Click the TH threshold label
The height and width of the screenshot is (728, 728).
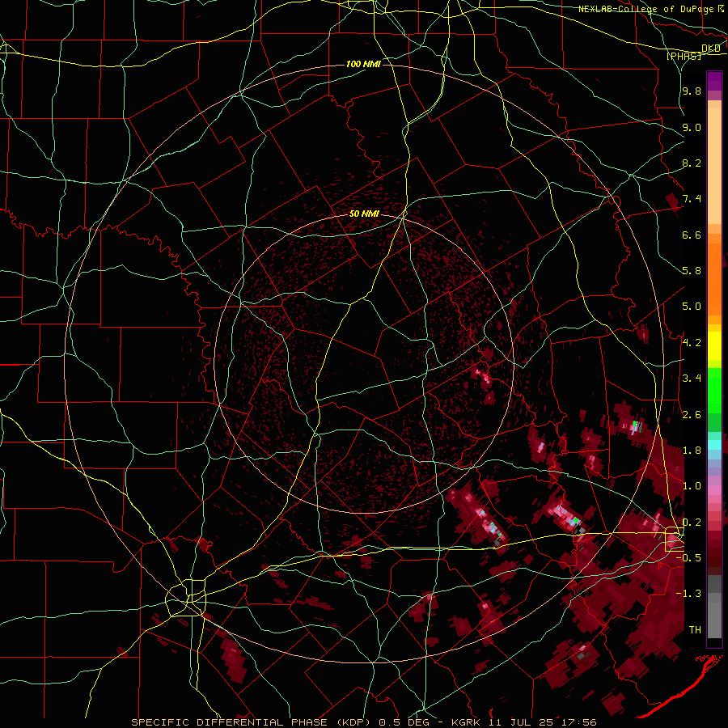(x=695, y=630)
